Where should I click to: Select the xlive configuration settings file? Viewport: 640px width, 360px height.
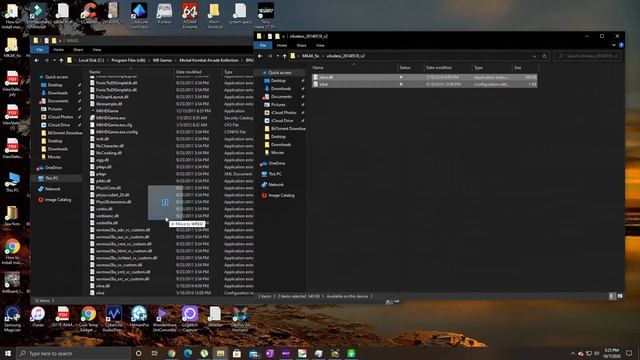click(x=424, y=84)
